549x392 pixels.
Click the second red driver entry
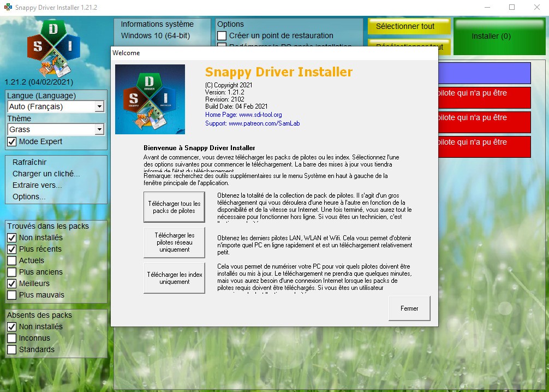coord(485,122)
